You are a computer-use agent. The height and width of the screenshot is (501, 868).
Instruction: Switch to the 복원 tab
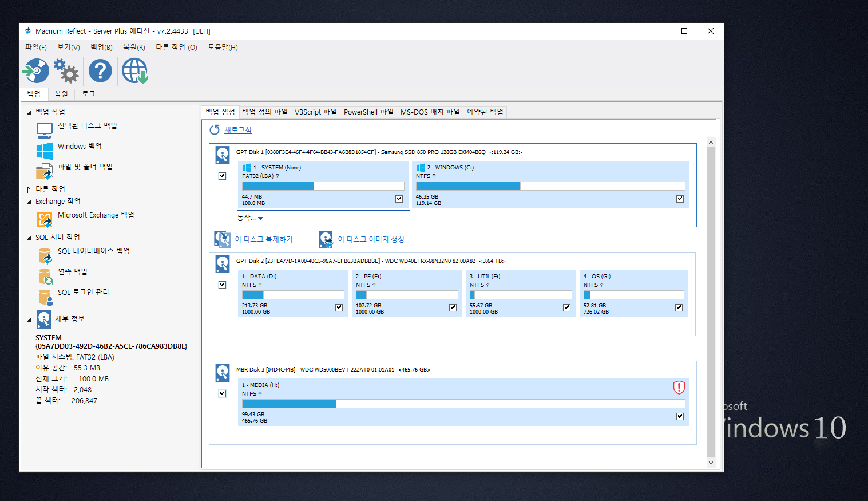click(x=61, y=94)
